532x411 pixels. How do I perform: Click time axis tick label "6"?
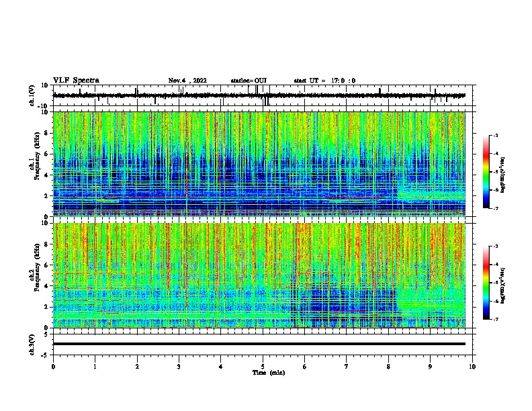click(x=305, y=367)
